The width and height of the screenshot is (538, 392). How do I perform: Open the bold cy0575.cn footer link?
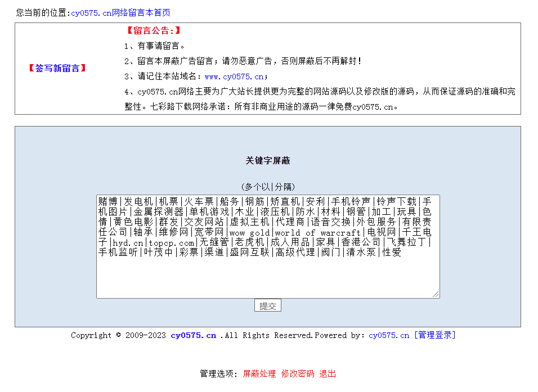pyautogui.click(x=194, y=335)
